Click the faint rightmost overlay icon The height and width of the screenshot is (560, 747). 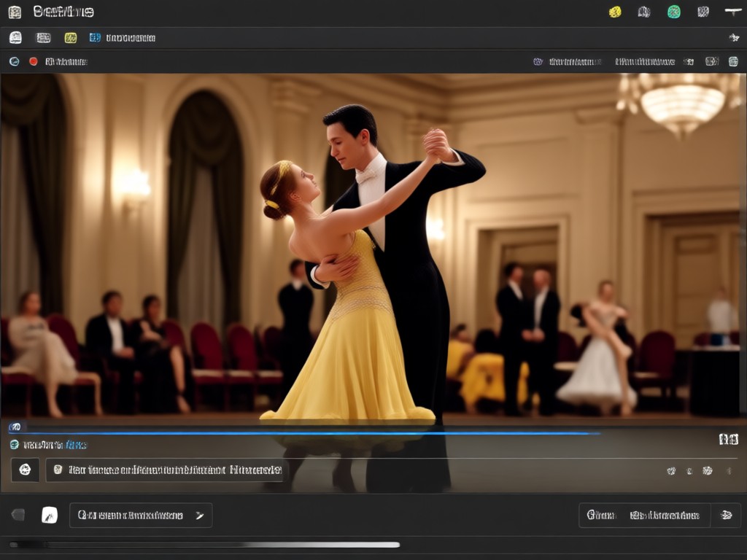coord(729,471)
